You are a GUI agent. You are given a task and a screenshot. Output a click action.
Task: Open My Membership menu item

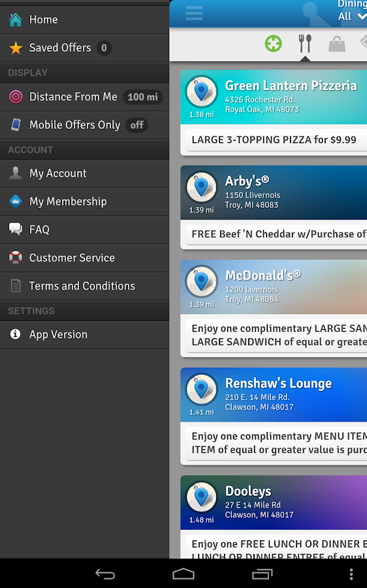(x=84, y=201)
